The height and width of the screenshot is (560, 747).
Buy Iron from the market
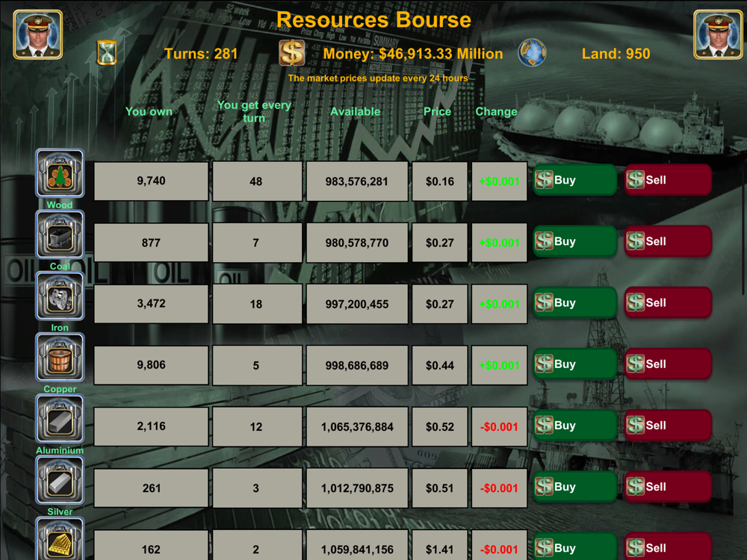575,303
